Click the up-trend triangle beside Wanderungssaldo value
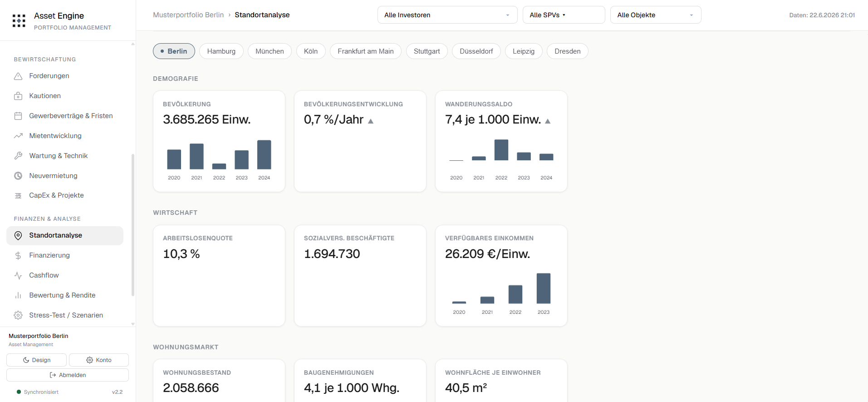The width and height of the screenshot is (868, 402). pos(548,121)
